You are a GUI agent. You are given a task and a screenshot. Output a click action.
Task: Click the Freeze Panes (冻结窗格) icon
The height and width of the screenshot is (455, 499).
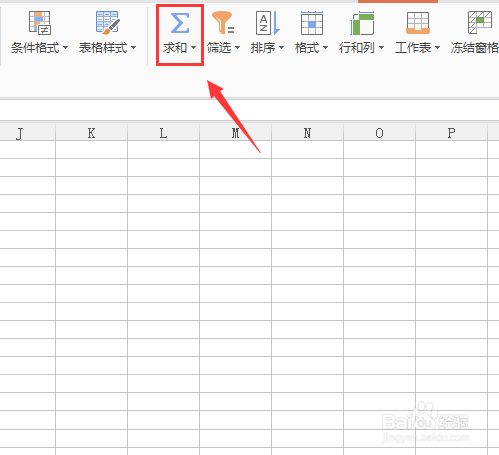click(x=480, y=23)
